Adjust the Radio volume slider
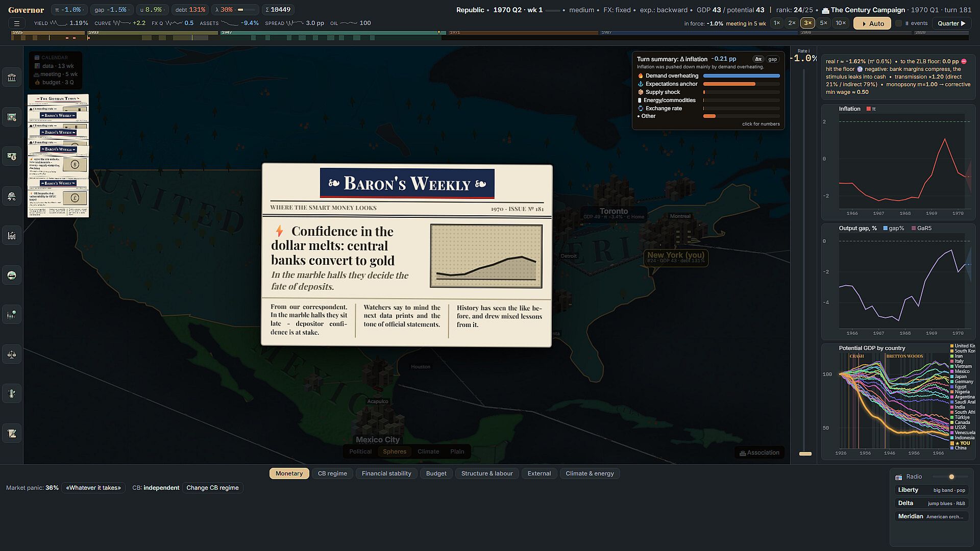 (951, 477)
